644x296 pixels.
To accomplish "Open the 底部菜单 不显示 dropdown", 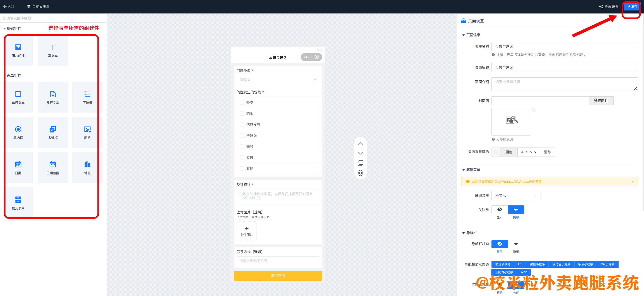I will point(516,195).
